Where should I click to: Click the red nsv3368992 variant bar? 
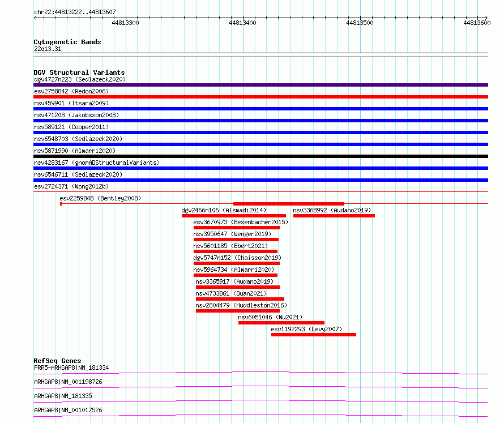(334, 216)
